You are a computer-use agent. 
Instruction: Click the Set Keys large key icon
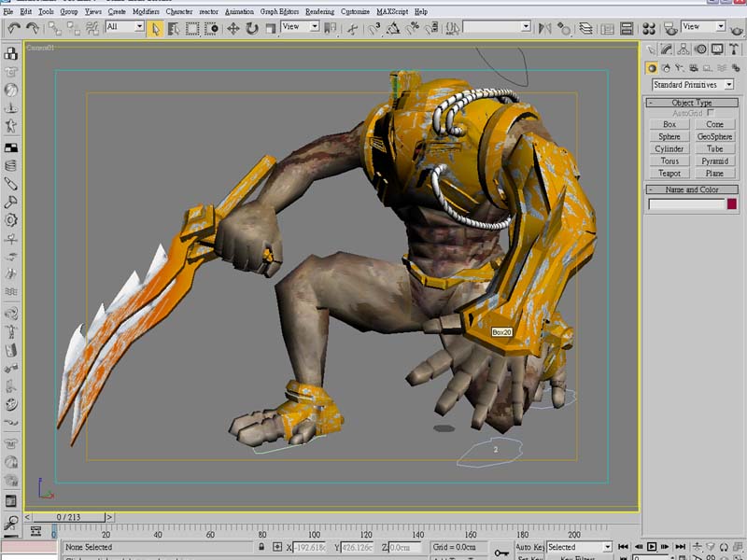click(x=501, y=552)
